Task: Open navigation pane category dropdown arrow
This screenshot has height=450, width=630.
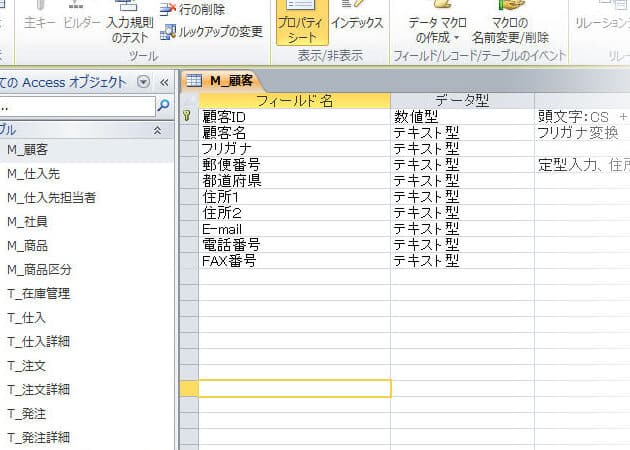Action: [x=143, y=82]
